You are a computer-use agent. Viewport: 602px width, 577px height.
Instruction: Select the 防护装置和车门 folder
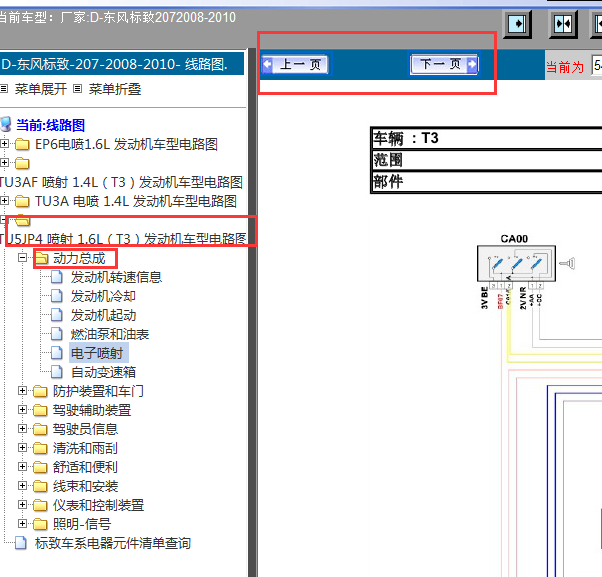[98, 391]
